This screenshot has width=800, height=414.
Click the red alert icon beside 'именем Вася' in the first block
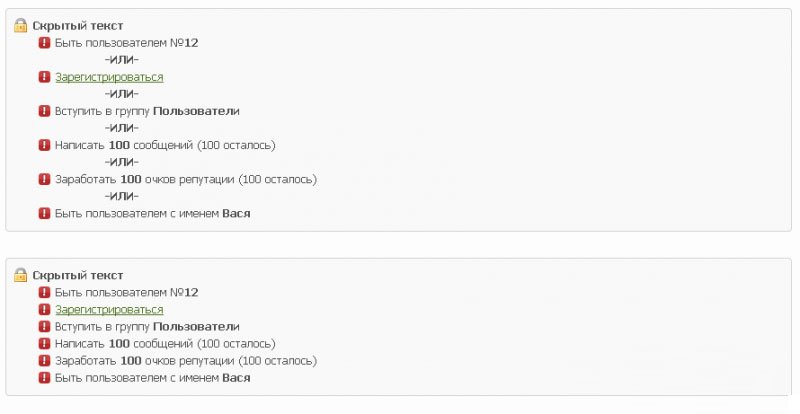point(44,213)
